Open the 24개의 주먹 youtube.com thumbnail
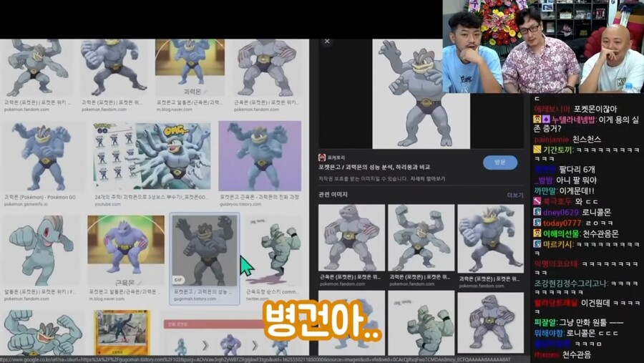The height and width of the screenshot is (363, 644). [x=152, y=156]
